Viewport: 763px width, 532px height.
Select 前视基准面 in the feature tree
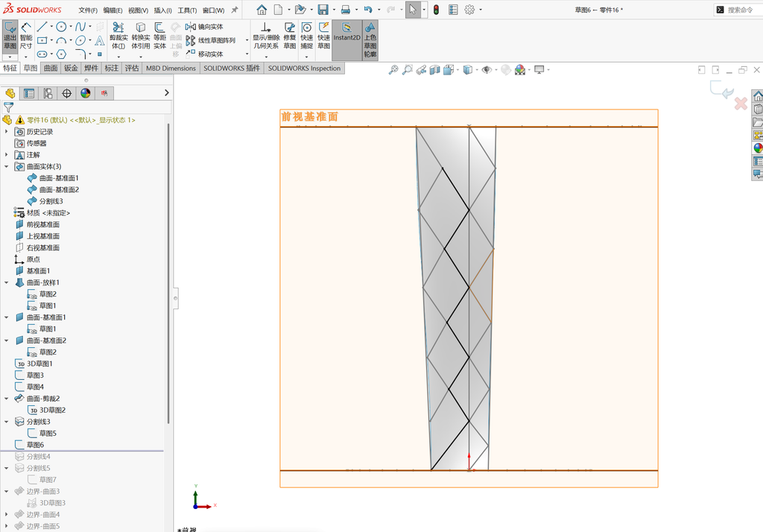[x=42, y=224]
